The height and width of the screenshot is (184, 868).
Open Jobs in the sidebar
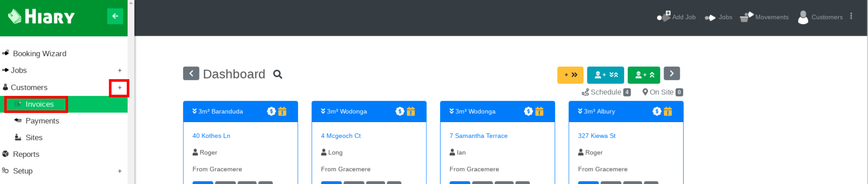(x=18, y=70)
